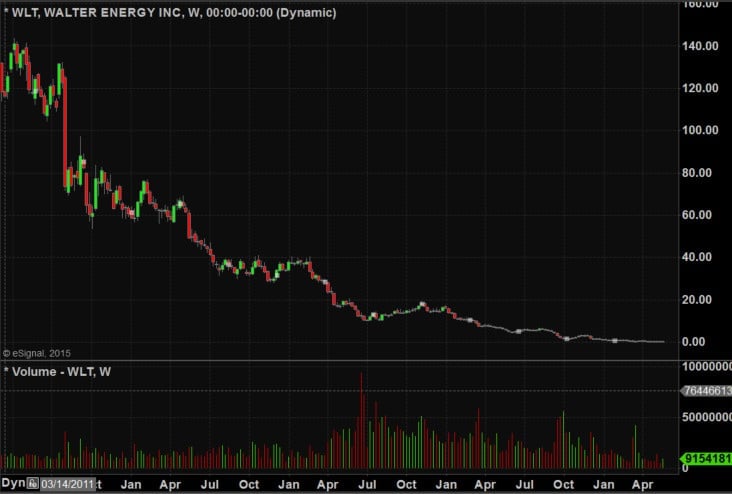732x494 pixels.
Task: Click the 20.00 price axis label
Action: 697,299
